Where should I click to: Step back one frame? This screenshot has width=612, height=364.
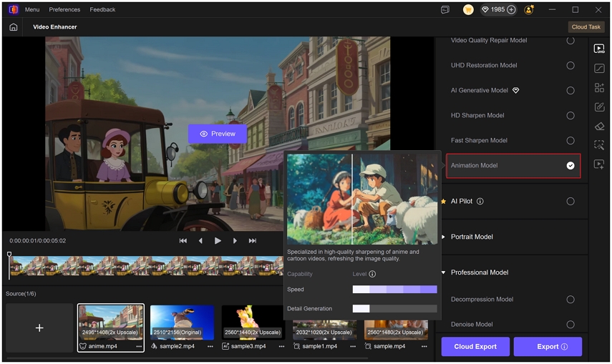coord(200,241)
